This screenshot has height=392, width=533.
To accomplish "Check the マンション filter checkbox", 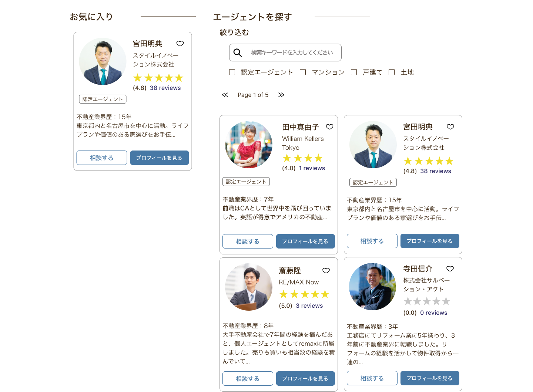I will pyautogui.click(x=303, y=72).
